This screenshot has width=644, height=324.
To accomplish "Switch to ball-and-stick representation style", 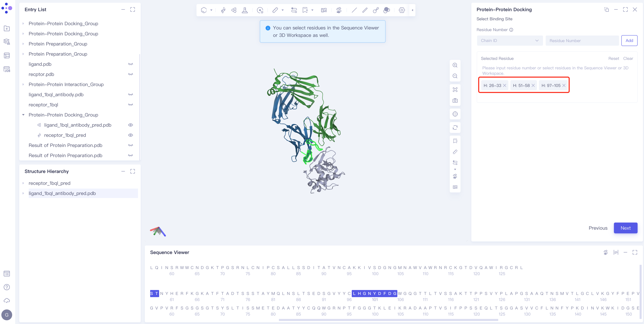I will coord(376,10).
